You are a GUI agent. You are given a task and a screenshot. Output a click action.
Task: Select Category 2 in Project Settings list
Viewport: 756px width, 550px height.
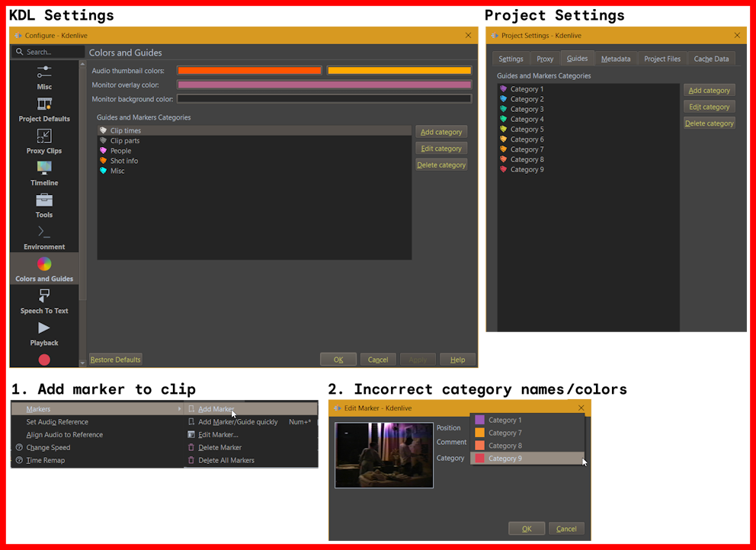pos(588,99)
